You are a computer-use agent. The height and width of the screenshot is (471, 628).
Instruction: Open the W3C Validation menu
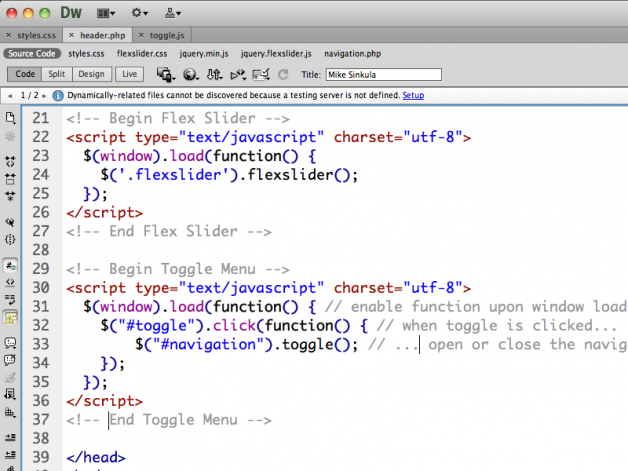(x=238, y=74)
